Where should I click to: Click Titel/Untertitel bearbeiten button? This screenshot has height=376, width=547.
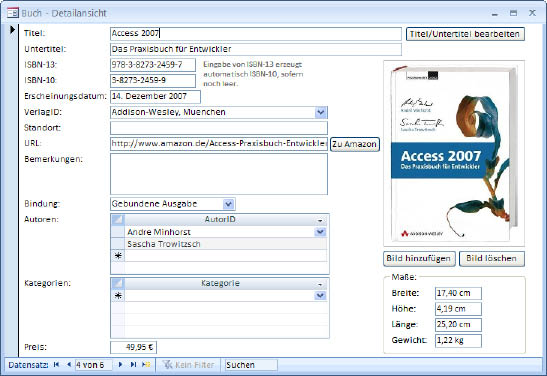465,34
